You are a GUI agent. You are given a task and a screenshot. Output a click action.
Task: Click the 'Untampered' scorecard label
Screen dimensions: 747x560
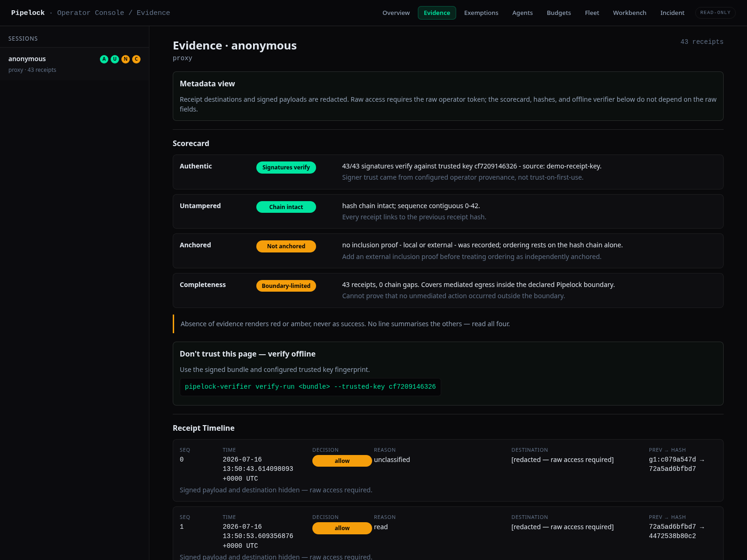(x=200, y=206)
